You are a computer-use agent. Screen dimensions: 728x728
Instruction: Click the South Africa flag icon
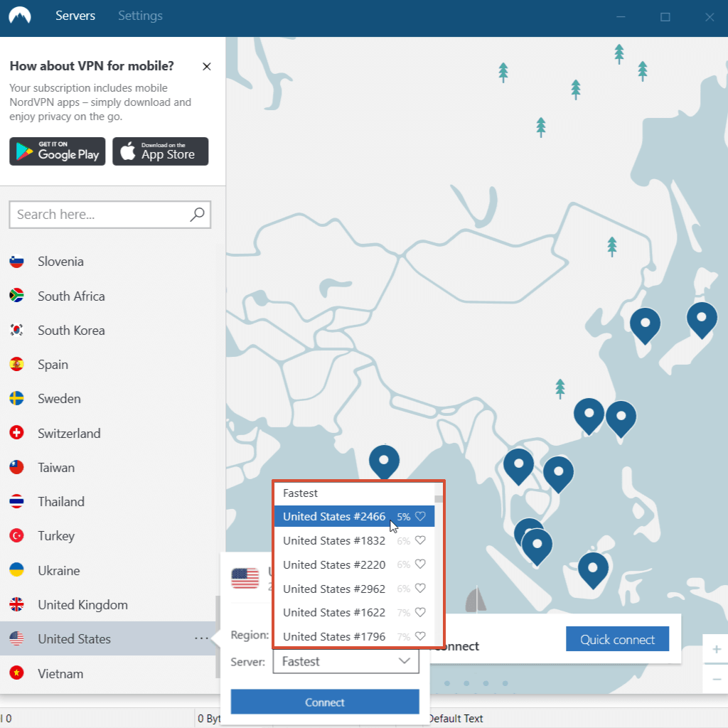[17, 296]
